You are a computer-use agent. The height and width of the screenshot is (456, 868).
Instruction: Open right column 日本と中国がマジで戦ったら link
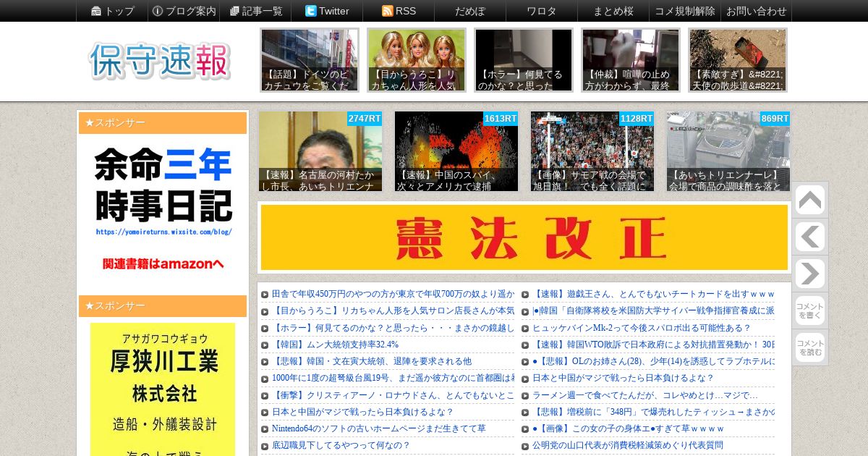pos(624,378)
